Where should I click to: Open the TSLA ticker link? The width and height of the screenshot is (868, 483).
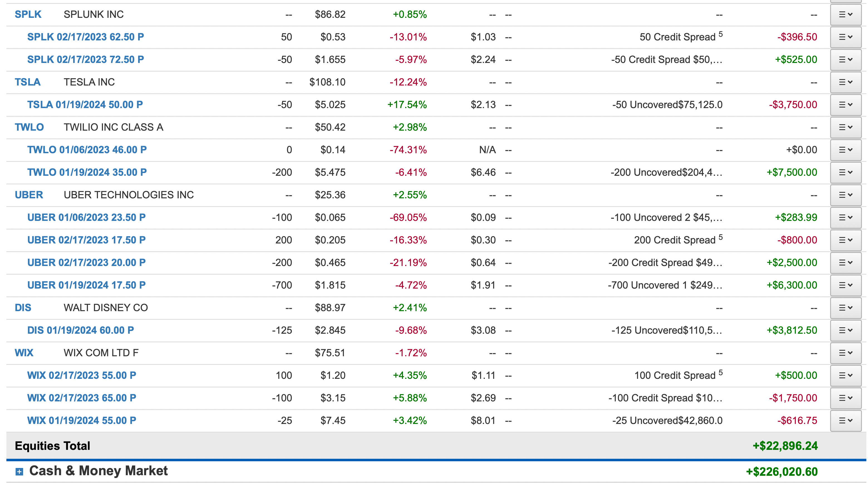click(x=27, y=82)
